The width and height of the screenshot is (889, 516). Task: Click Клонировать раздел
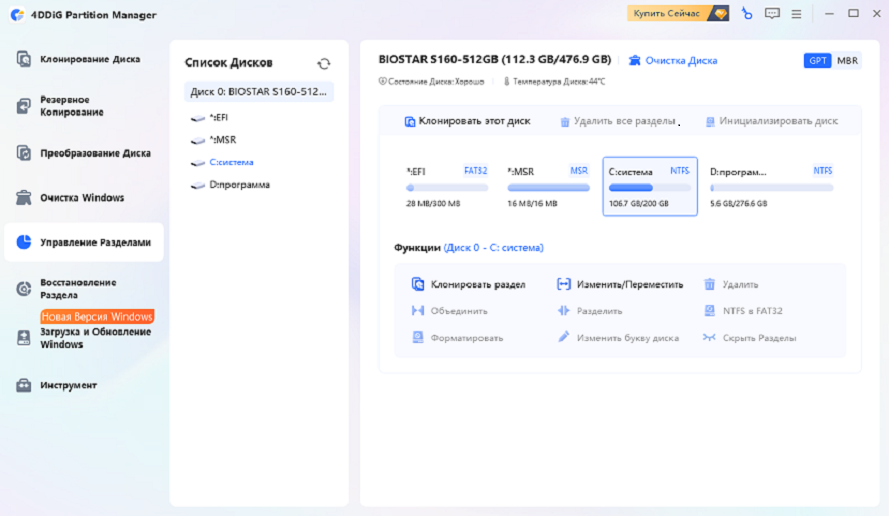pyautogui.click(x=468, y=285)
